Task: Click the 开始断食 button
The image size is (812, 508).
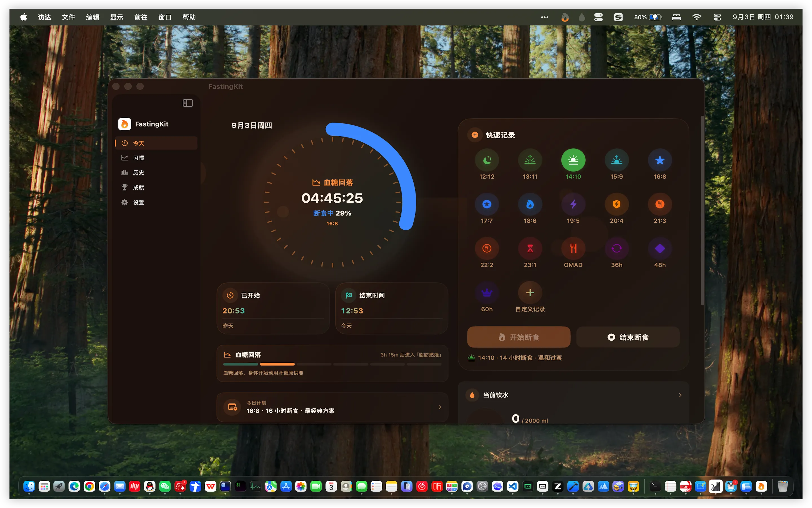Action: [x=518, y=337]
